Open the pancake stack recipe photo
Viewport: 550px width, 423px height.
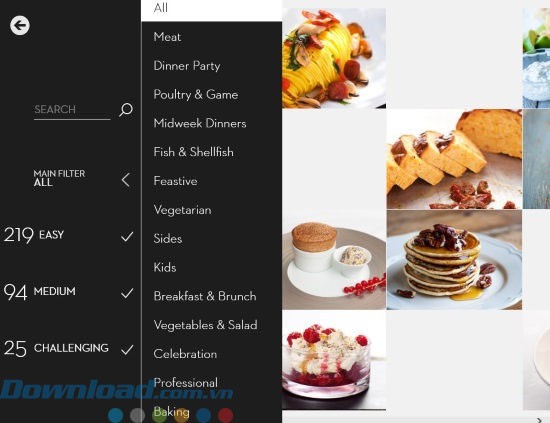454,260
